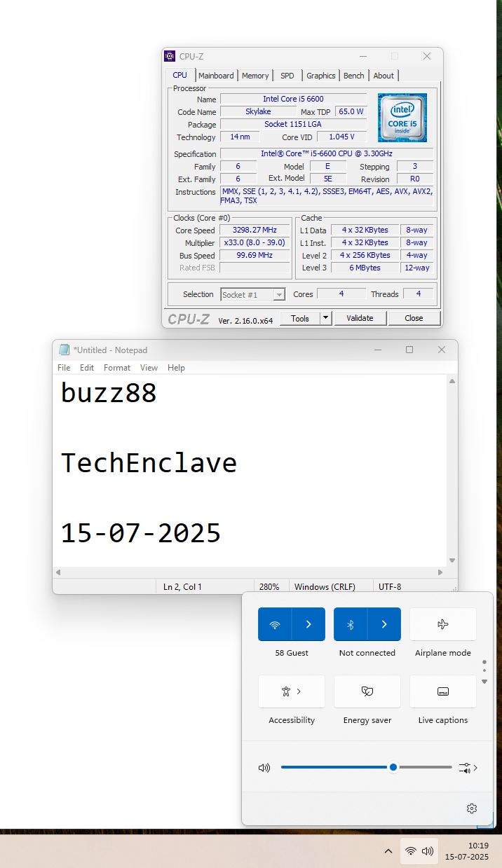The image size is (502, 868).
Task: Switch to the Mainboard tab
Action: pos(216,76)
